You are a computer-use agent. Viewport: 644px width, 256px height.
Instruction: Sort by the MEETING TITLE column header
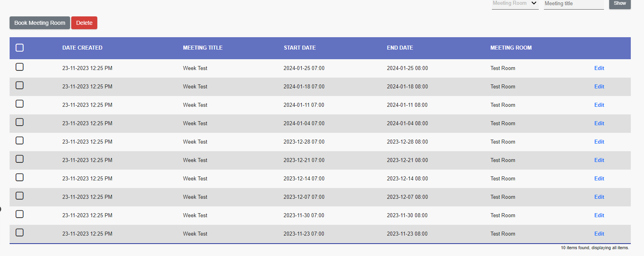pyautogui.click(x=203, y=48)
